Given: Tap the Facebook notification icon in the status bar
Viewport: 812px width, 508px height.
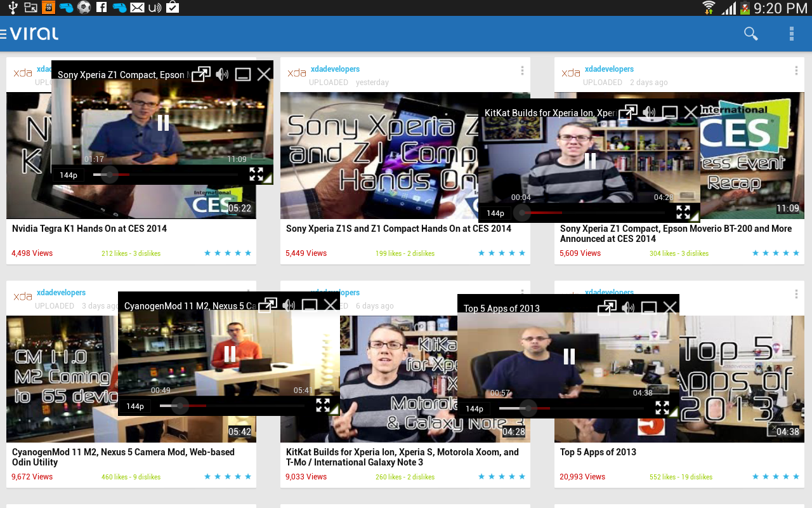Looking at the screenshot, I should tap(101, 8).
